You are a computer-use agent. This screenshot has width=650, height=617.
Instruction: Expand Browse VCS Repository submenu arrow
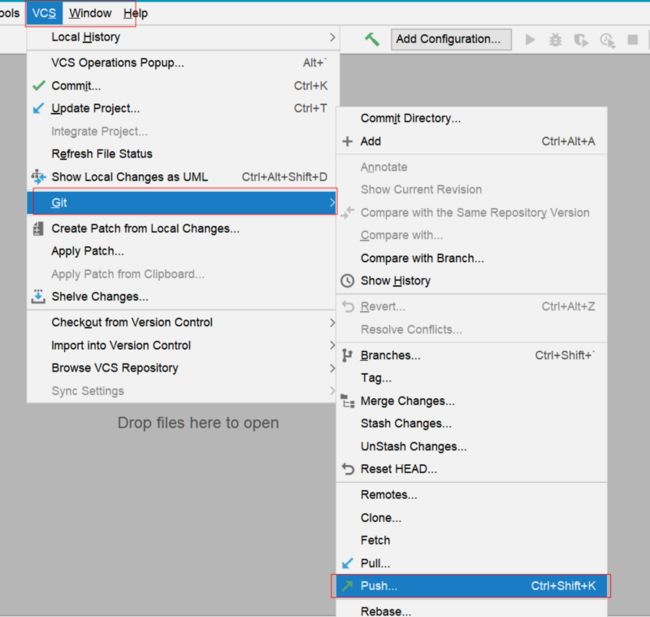(332, 368)
